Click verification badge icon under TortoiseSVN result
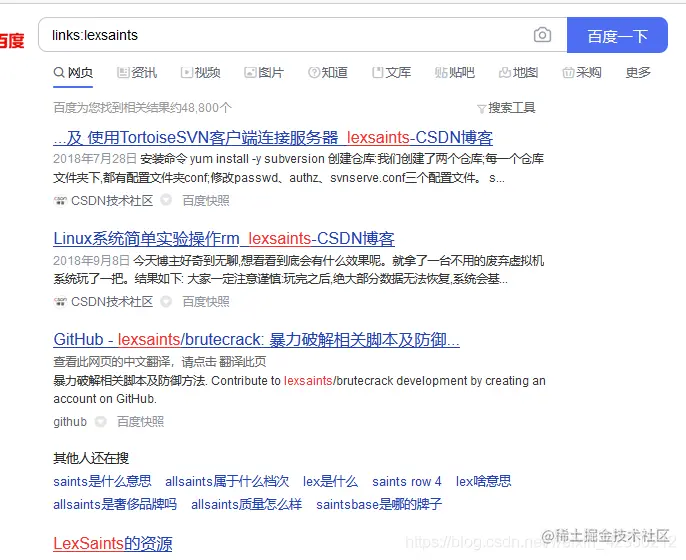The height and width of the screenshot is (560, 686). tap(166, 200)
